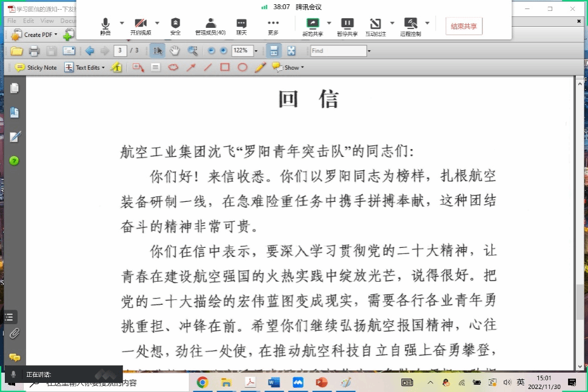Viewport: 588px width, 392px height.
Task: Open the Edit menu
Action: (x=28, y=21)
